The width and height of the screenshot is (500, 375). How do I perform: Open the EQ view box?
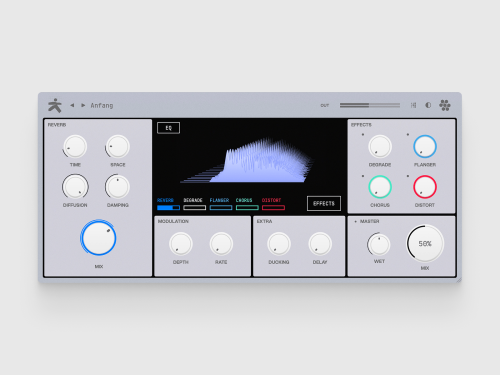coord(168,128)
